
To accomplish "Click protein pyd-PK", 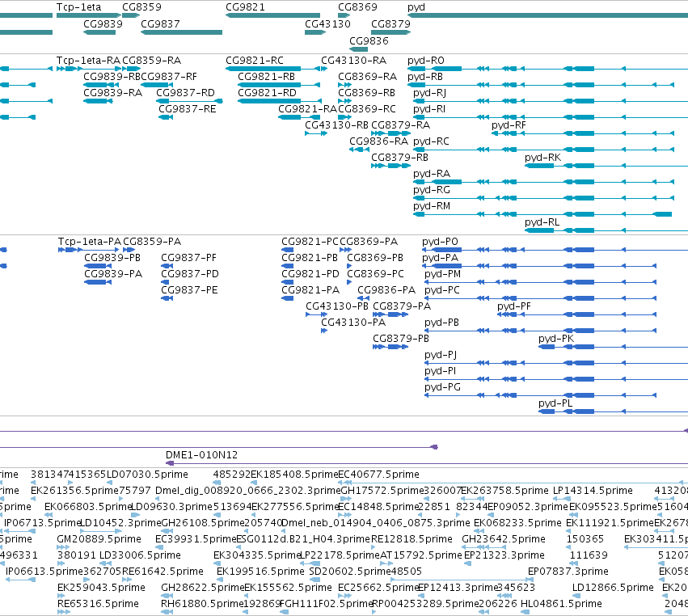I will [556, 339].
